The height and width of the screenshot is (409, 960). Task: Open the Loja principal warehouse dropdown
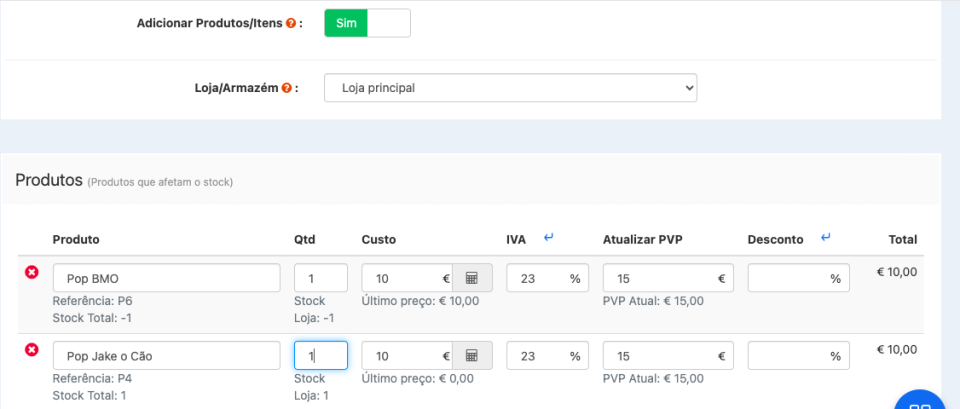[510, 88]
